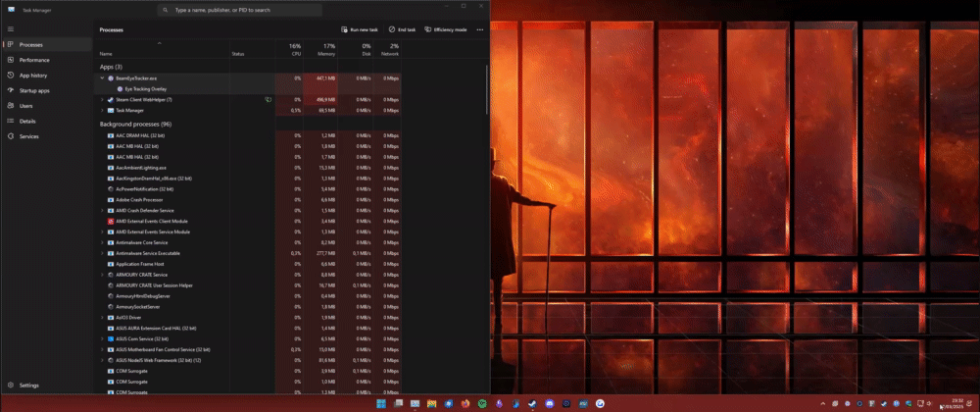Image resolution: width=980 pixels, height=412 pixels.
Task: Open the more options ellipsis menu
Action: [480, 29]
